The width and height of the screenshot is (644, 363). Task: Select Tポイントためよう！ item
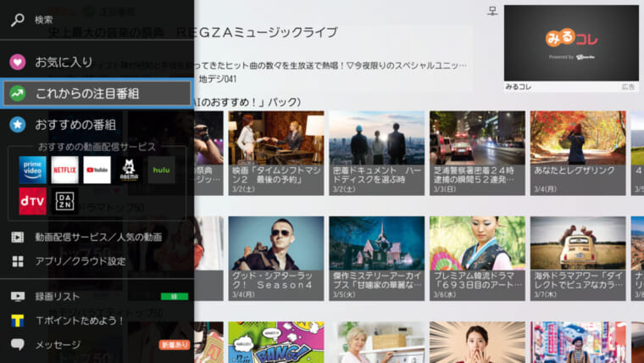tap(80, 321)
